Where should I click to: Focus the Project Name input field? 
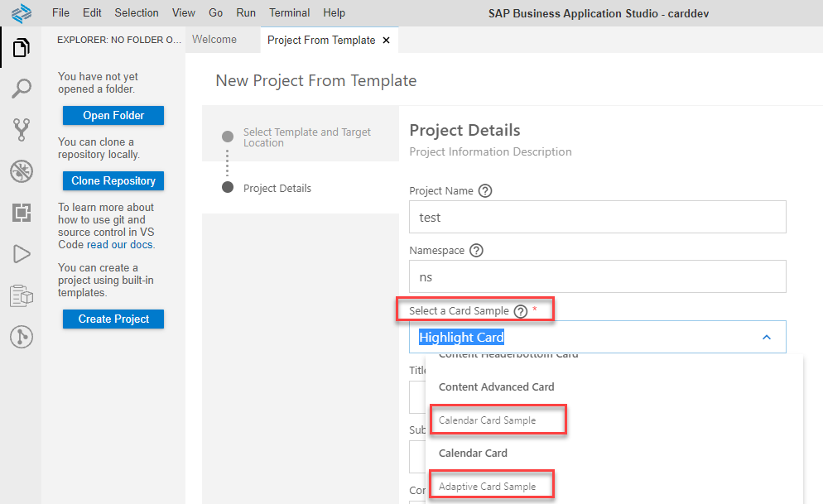point(597,217)
